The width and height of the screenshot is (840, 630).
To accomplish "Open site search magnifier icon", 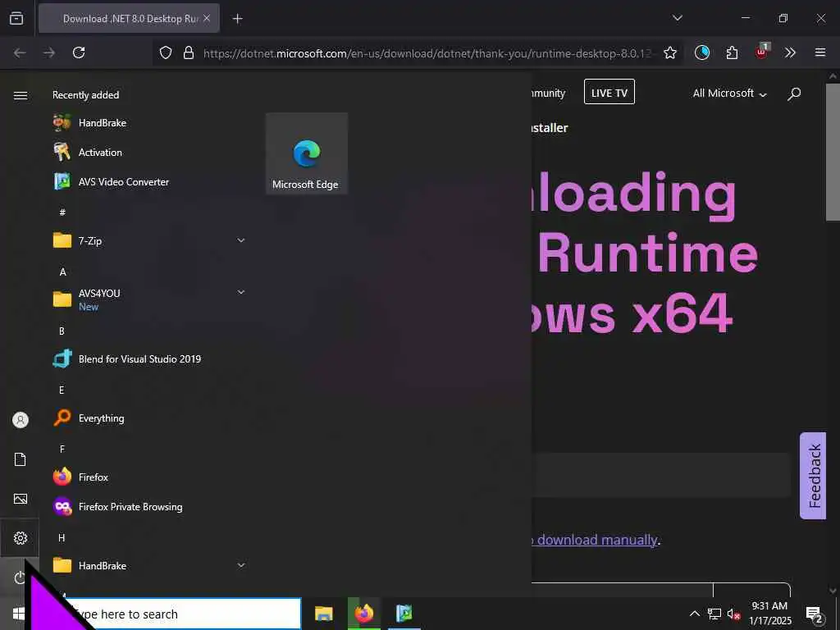I will tap(794, 94).
